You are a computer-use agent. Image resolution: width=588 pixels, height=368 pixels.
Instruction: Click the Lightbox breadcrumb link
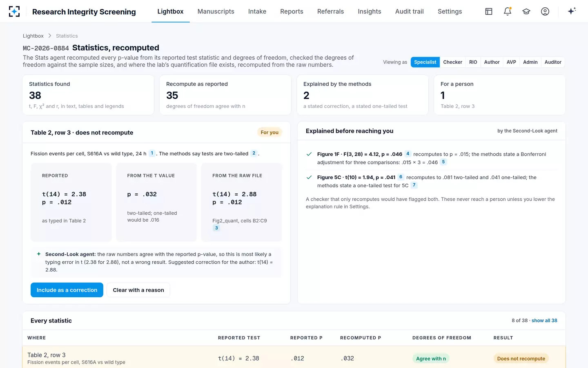(33, 36)
